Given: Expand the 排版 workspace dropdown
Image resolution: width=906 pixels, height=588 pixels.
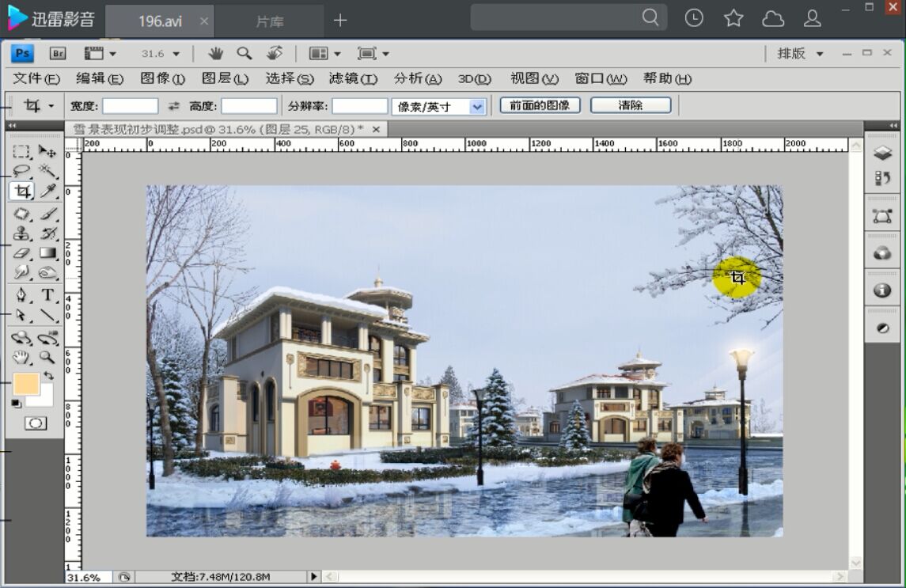Looking at the screenshot, I should click(802, 54).
